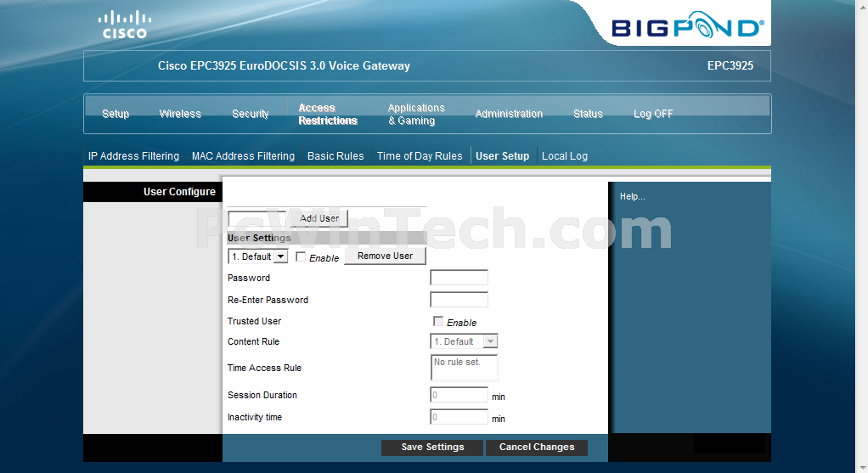Open the Status menu
The height and width of the screenshot is (473, 868).
coord(588,114)
